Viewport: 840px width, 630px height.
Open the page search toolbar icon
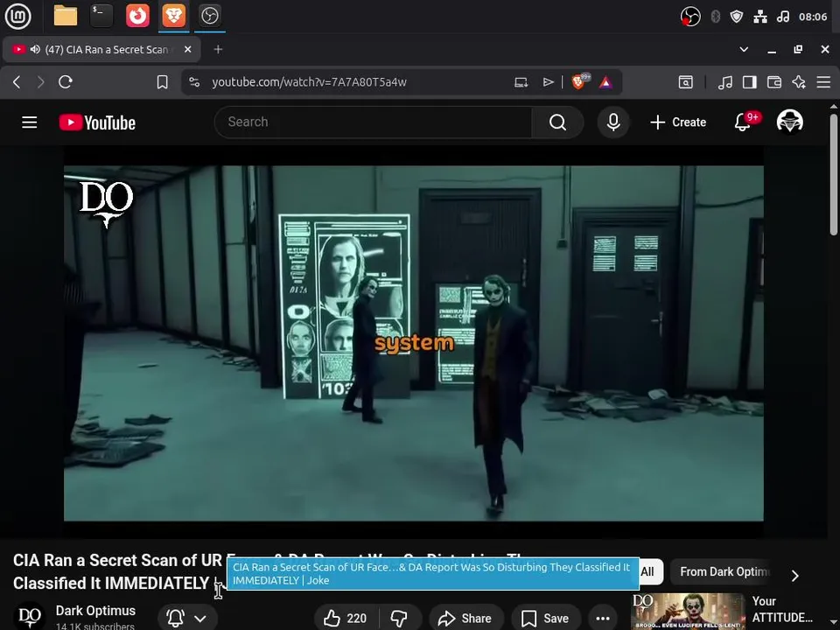click(686, 82)
